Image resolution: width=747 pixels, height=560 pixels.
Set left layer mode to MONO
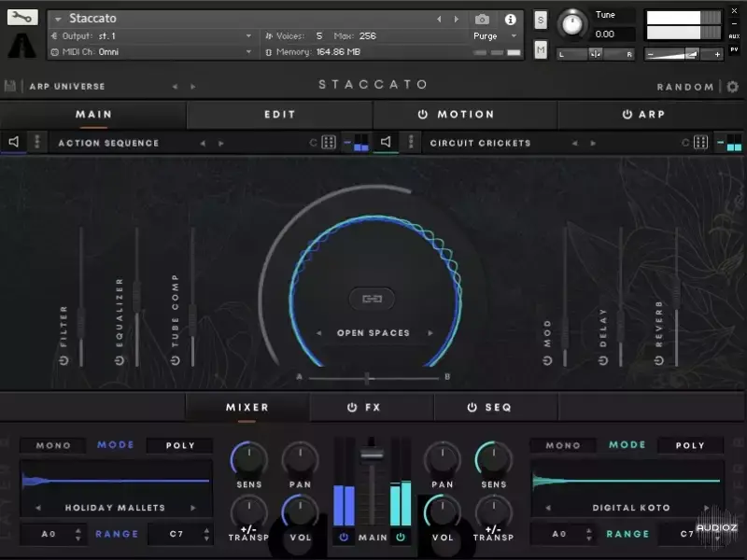53,445
